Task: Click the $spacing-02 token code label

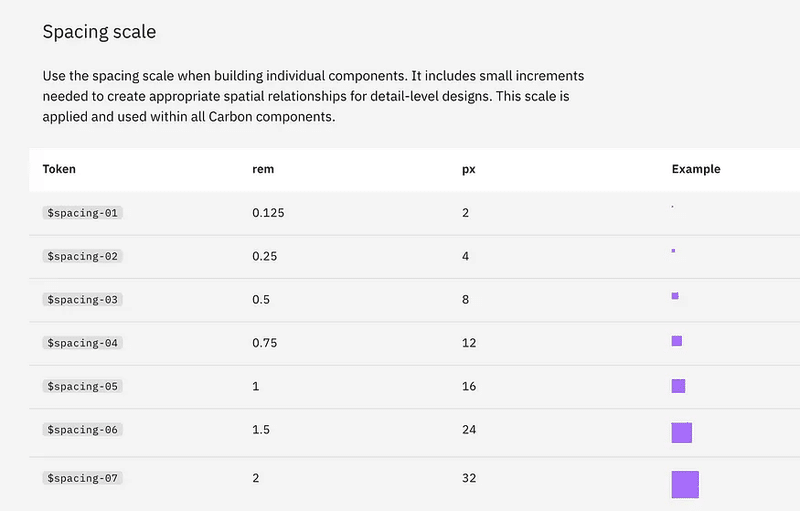Action: click(83, 256)
